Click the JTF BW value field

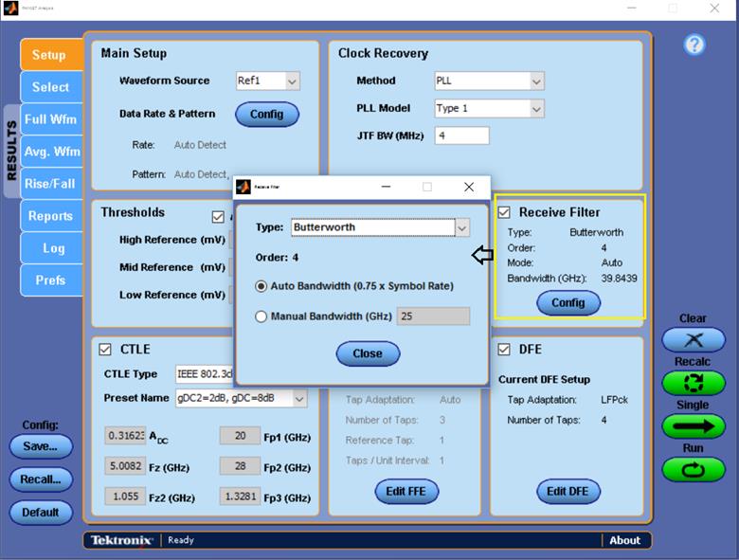coord(461,135)
